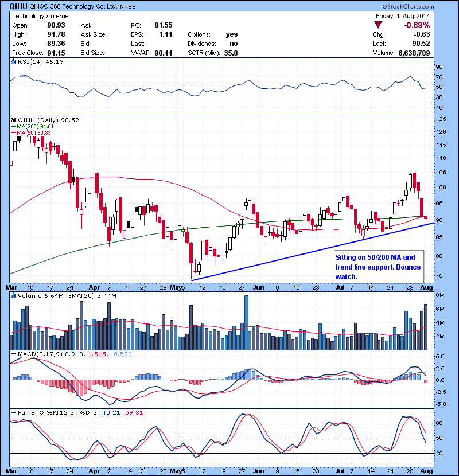Click the blue MACD legend line marker
459x476 pixels.
pos(13,354)
